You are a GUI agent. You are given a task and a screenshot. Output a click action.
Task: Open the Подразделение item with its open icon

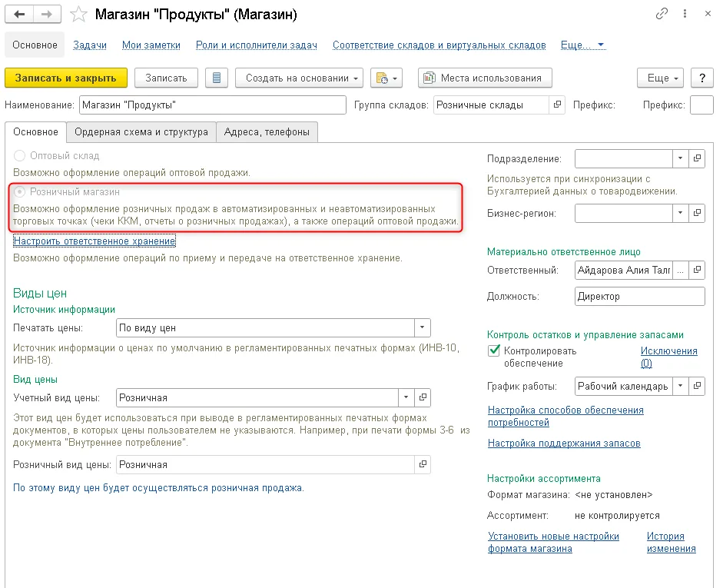697,158
